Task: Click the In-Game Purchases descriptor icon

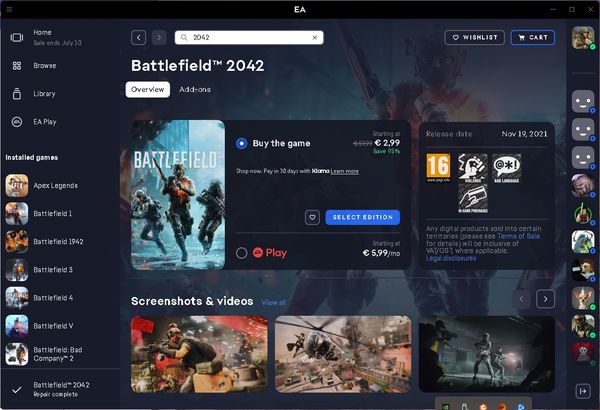Action: (x=473, y=198)
